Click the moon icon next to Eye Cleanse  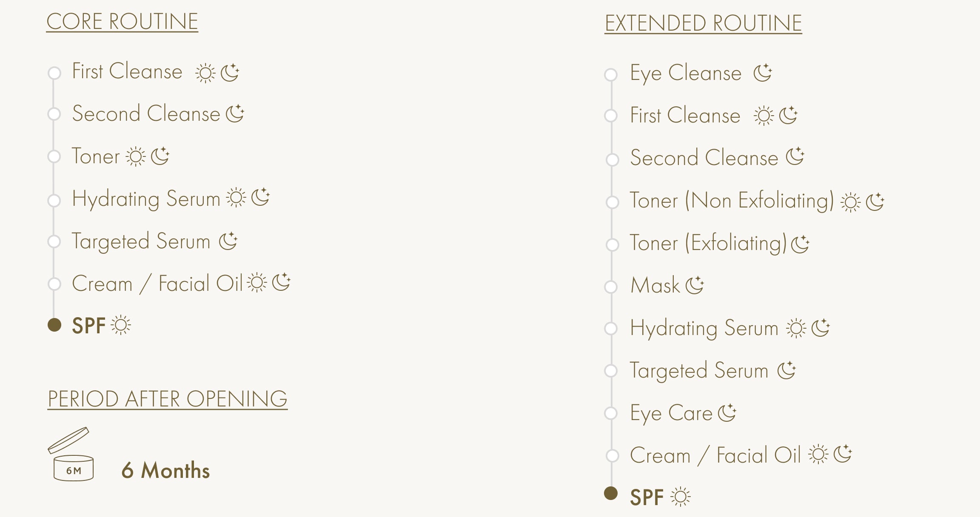coord(763,73)
